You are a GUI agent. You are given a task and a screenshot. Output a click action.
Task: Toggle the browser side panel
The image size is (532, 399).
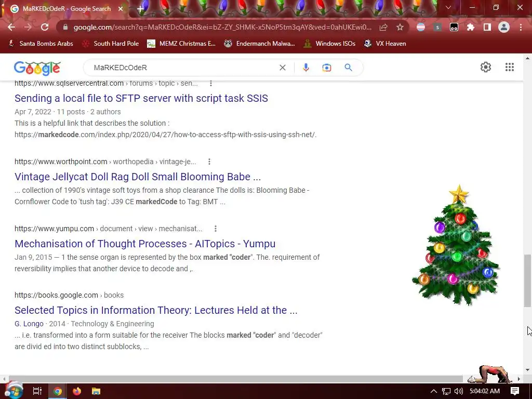(487, 27)
